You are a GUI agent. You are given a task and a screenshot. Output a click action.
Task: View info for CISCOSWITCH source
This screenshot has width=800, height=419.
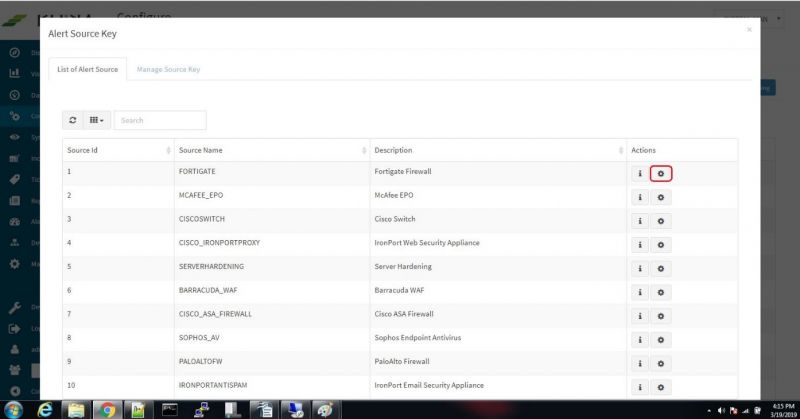point(640,221)
